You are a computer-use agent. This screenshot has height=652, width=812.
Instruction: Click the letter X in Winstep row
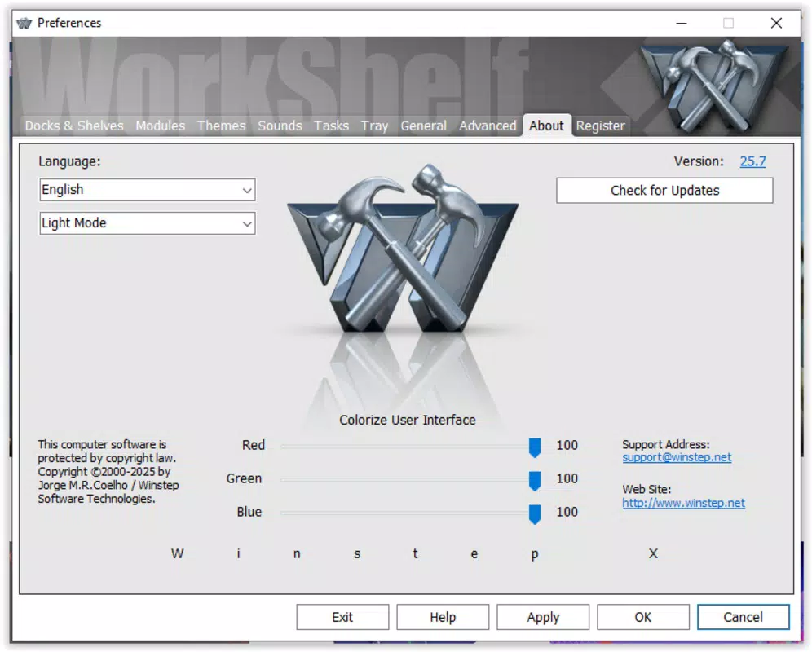653,553
